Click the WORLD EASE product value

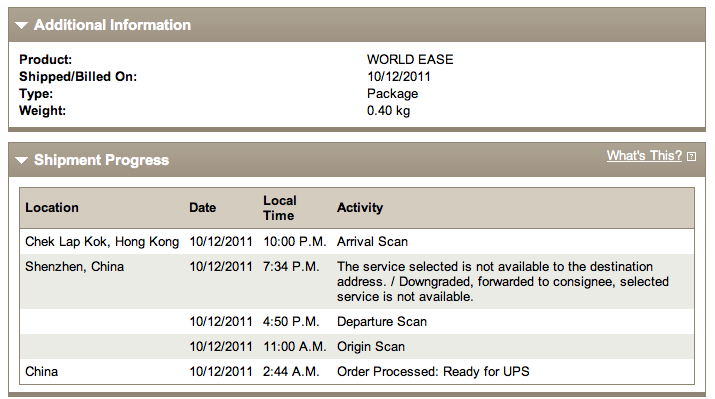tap(410, 60)
